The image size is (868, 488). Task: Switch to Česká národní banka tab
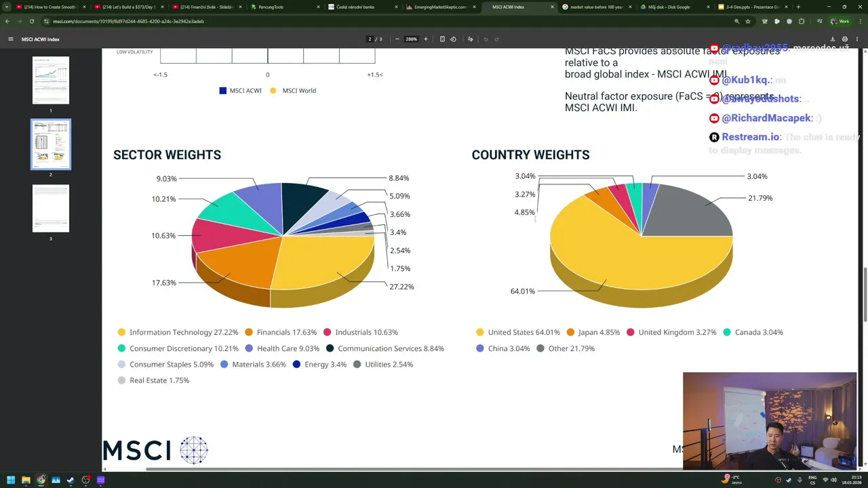(363, 7)
